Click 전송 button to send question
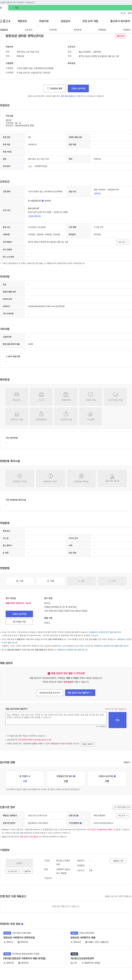 [118, 720]
